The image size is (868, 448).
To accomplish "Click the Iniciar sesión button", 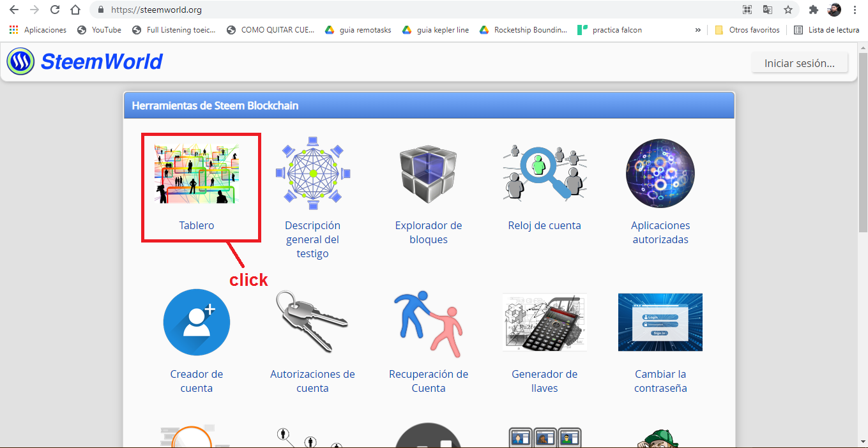I will tap(800, 63).
